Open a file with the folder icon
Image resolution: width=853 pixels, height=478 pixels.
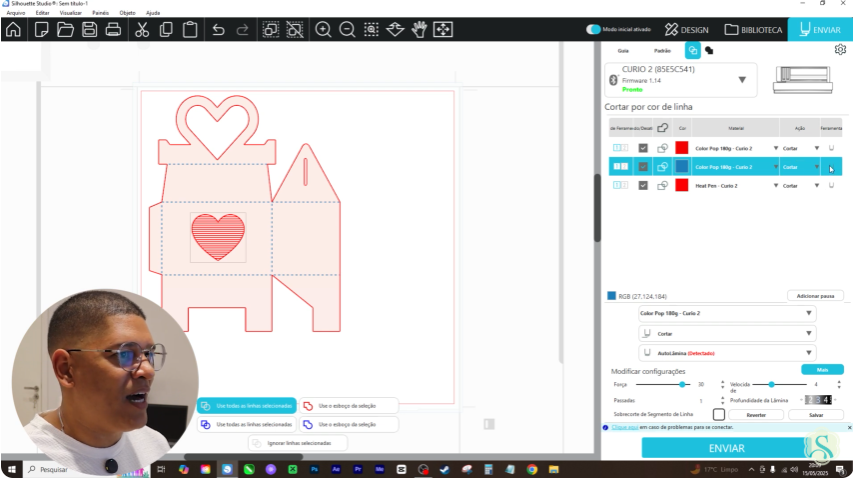click(65, 29)
